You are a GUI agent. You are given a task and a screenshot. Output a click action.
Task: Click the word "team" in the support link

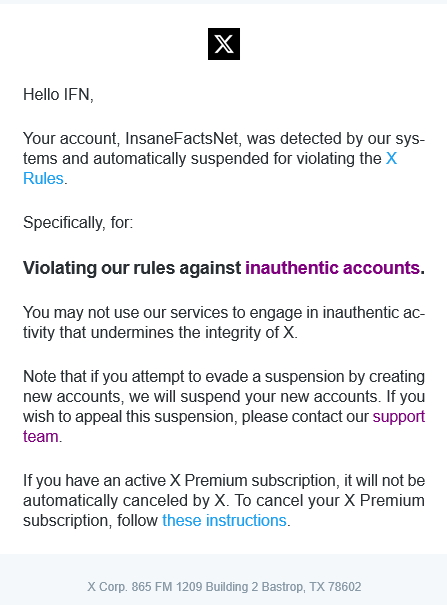pos(40,437)
